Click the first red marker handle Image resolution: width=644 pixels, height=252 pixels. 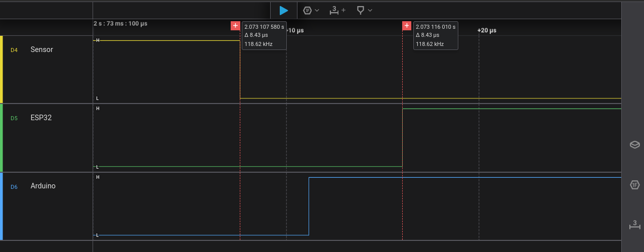(235, 26)
